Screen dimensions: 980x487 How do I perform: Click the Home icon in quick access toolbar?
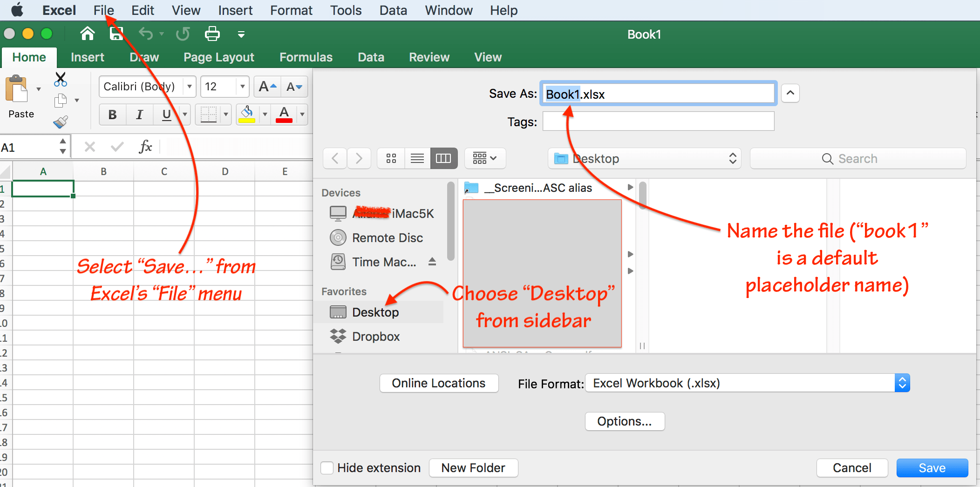click(x=87, y=34)
